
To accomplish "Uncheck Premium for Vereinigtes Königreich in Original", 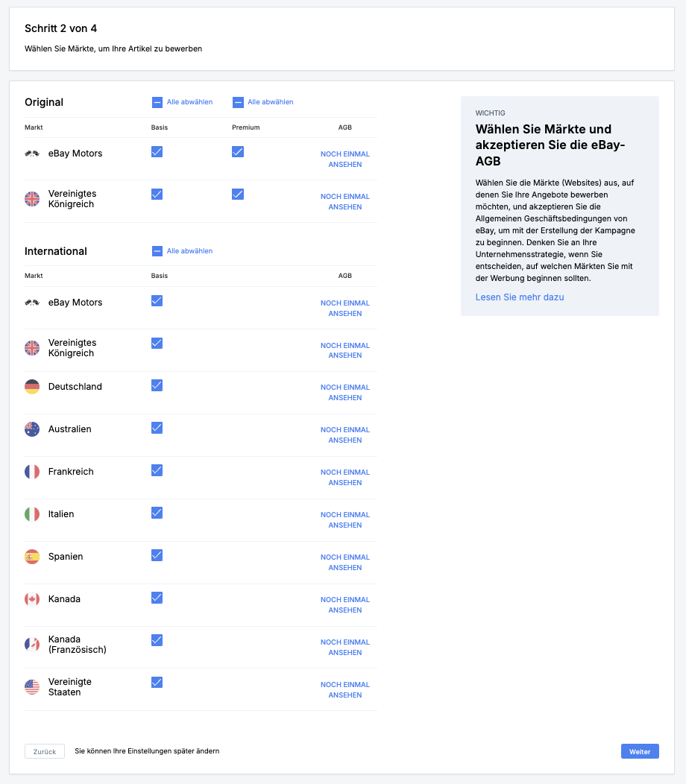I will pyautogui.click(x=238, y=194).
